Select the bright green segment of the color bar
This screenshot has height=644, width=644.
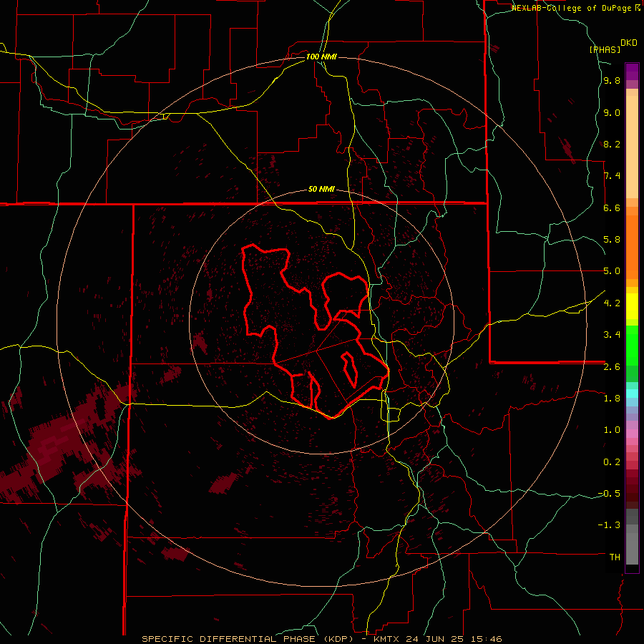(632, 345)
